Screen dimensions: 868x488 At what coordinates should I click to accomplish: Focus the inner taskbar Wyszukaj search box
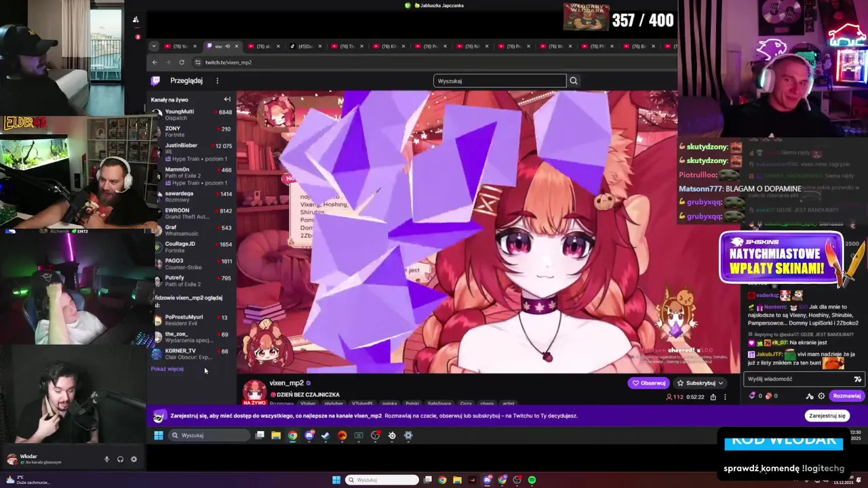208,435
